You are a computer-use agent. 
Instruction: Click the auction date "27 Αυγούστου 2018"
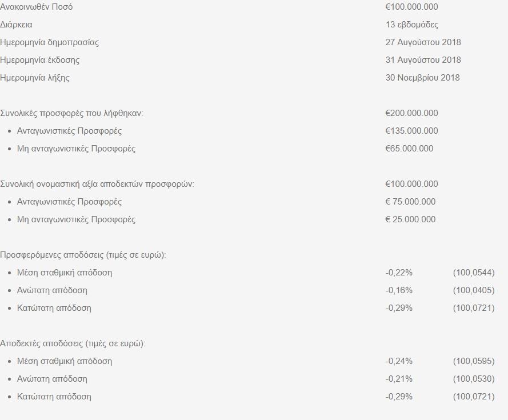[423, 42]
